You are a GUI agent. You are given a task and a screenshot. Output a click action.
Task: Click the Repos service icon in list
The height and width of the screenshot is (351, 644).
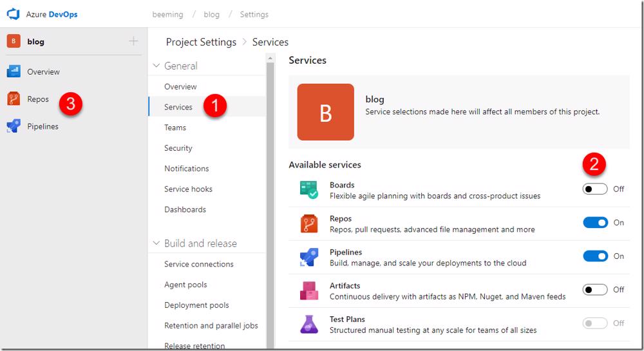309,223
